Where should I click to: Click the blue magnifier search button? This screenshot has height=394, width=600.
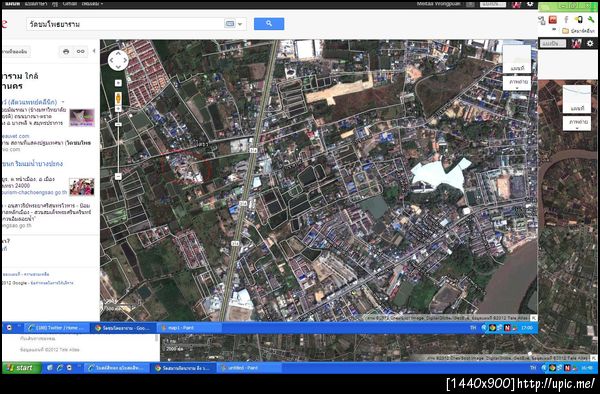tap(269, 24)
